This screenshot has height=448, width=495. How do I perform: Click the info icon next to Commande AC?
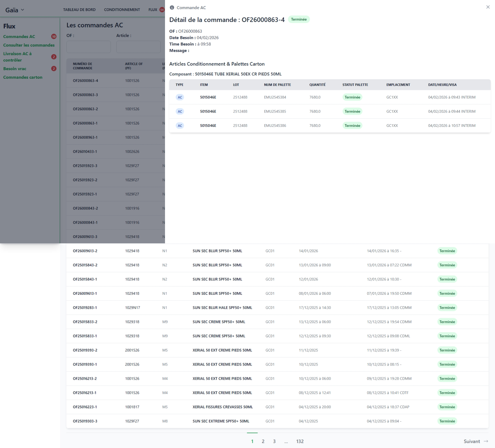(172, 8)
